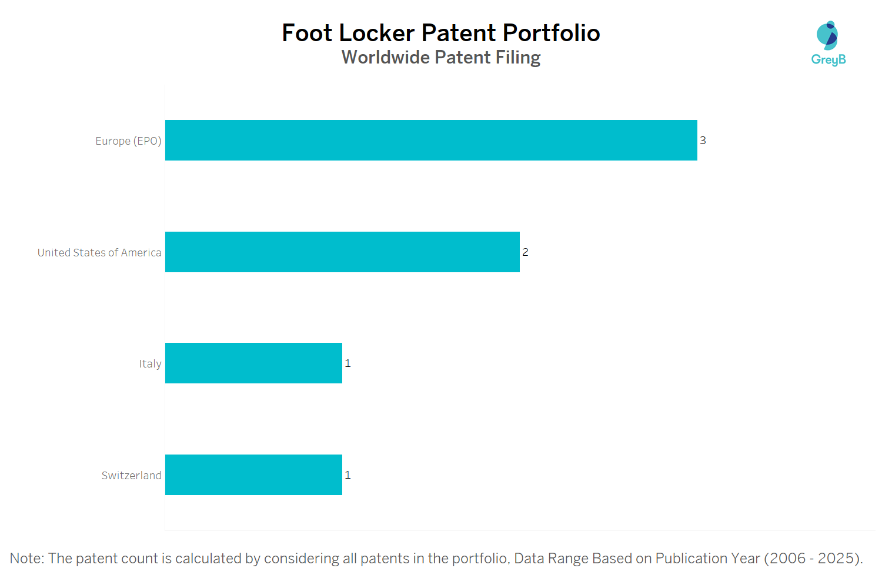Screen dimensions: 882x588
Task: Click the Europe (EPO) axis label
Action: [x=128, y=141]
